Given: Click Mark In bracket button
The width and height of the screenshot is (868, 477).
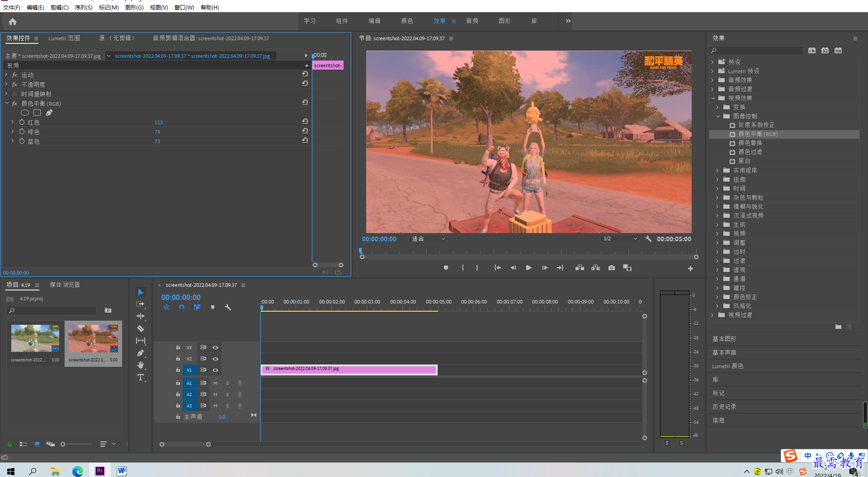Looking at the screenshot, I should [x=462, y=268].
